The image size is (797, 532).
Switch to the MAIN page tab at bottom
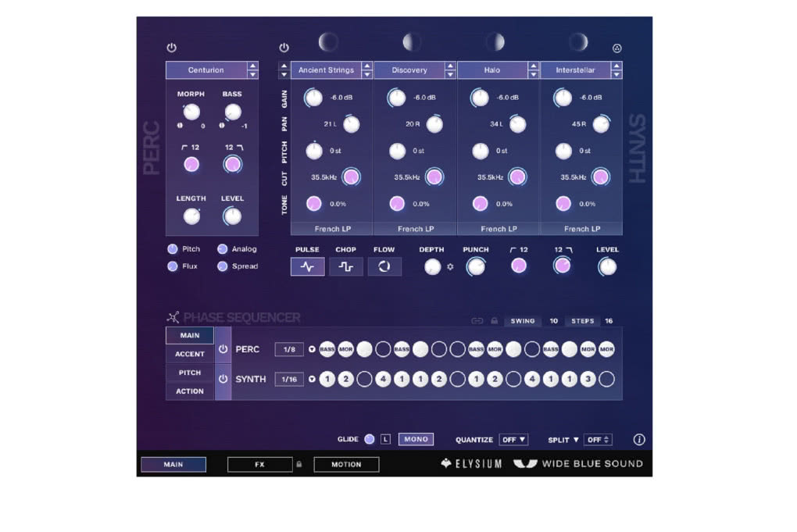173,464
